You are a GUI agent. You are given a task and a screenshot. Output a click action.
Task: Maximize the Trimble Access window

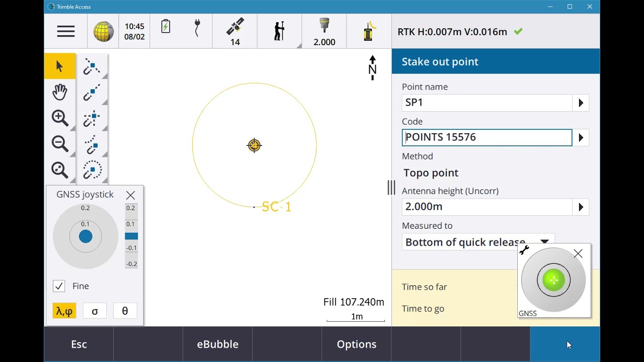pyautogui.click(x=570, y=7)
